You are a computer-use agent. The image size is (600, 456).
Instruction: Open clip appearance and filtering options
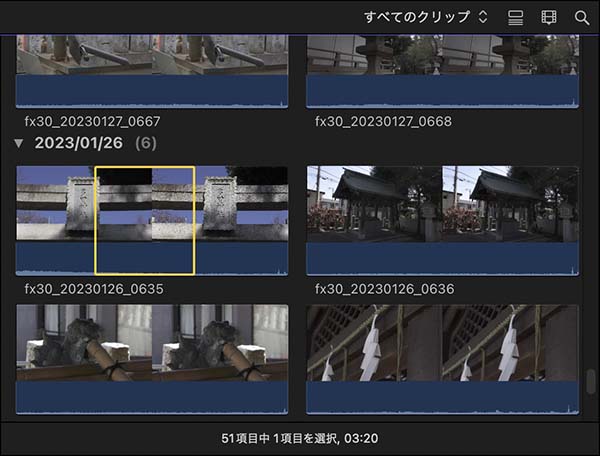click(x=549, y=17)
